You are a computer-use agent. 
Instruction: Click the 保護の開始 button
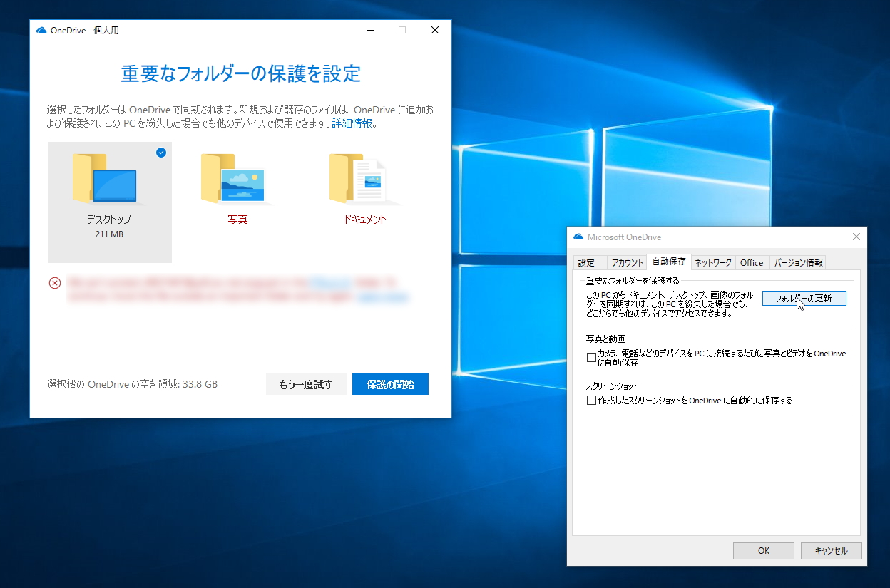390,384
